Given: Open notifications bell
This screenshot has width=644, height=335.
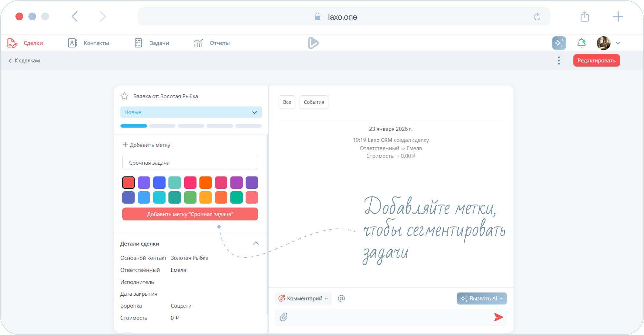Looking at the screenshot, I should 581,43.
